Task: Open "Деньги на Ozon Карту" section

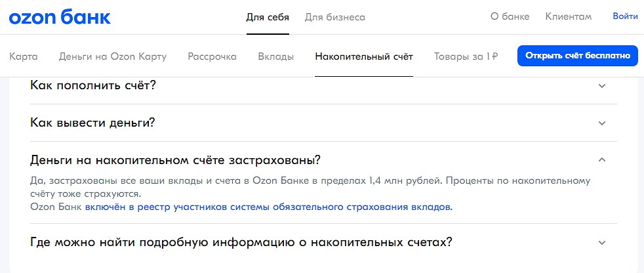Action: (x=113, y=56)
